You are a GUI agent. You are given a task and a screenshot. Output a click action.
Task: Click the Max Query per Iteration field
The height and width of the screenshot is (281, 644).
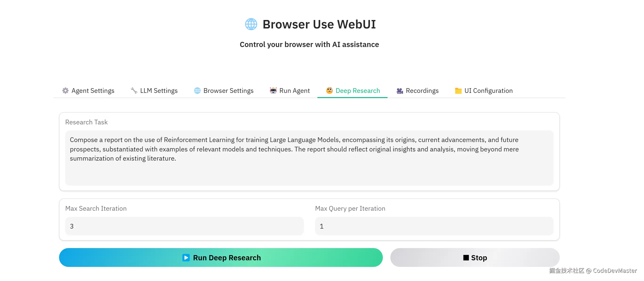(434, 226)
